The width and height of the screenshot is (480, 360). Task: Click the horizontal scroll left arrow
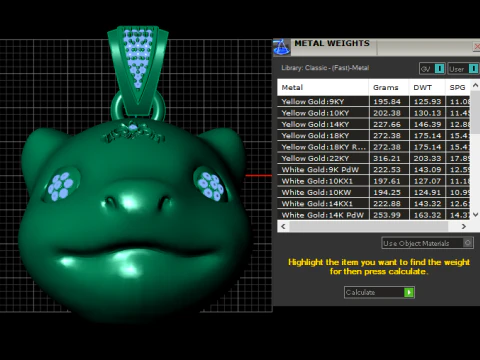tap(283, 226)
